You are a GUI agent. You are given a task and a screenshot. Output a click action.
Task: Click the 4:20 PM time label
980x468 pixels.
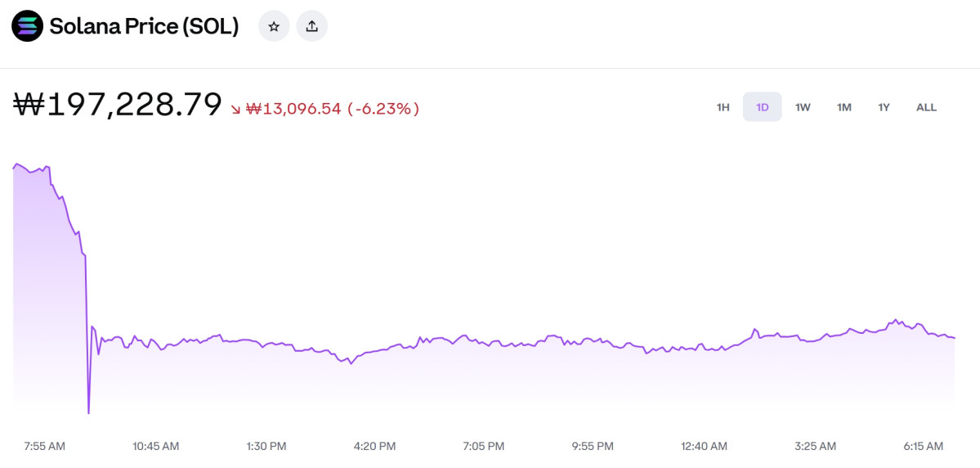point(375,446)
